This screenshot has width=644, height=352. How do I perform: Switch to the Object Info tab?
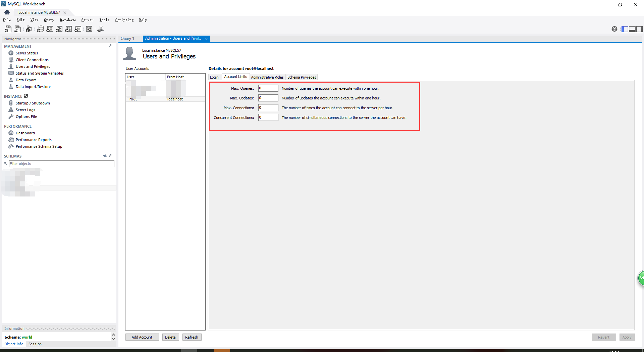(14, 344)
